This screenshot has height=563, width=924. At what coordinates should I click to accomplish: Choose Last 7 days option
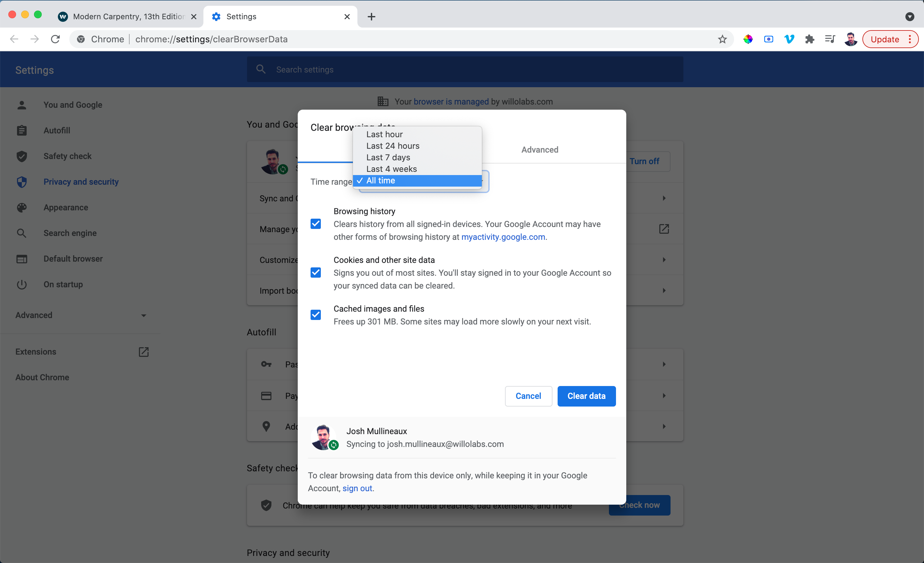pyautogui.click(x=388, y=157)
